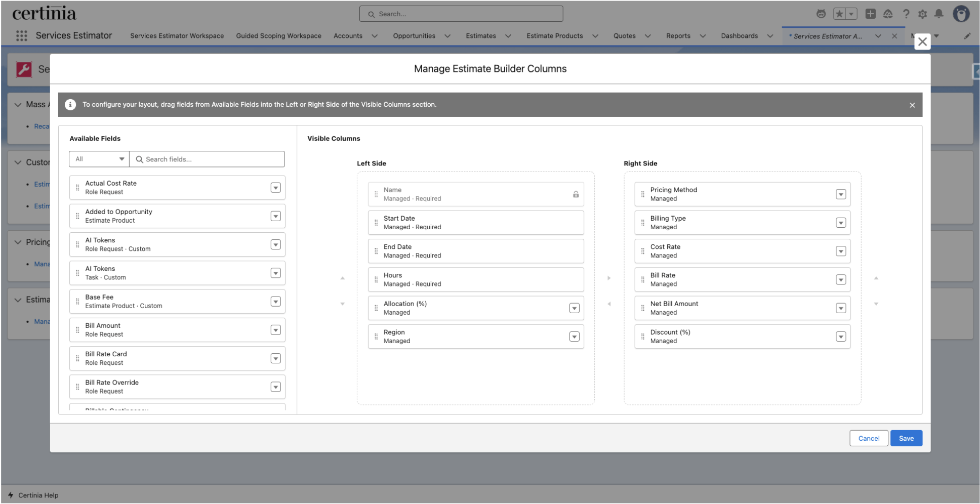Viewport: 980px width, 504px height.
Task: Close the Manage Estimate Builder Columns dialog
Action: tap(922, 42)
